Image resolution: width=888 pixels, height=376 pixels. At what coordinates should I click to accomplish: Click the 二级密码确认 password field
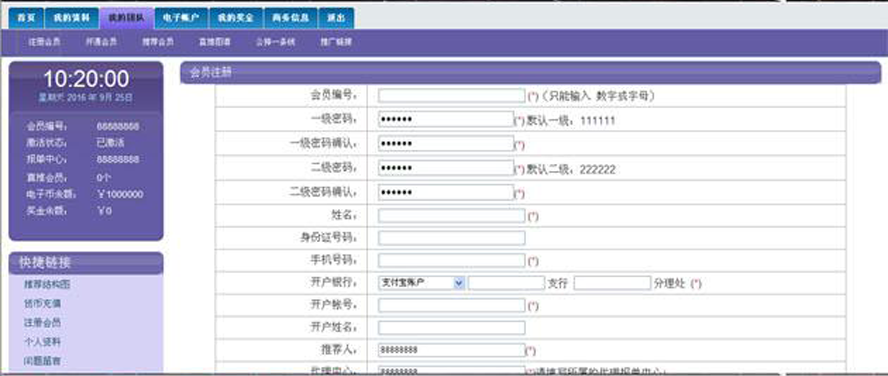[x=446, y=193]
